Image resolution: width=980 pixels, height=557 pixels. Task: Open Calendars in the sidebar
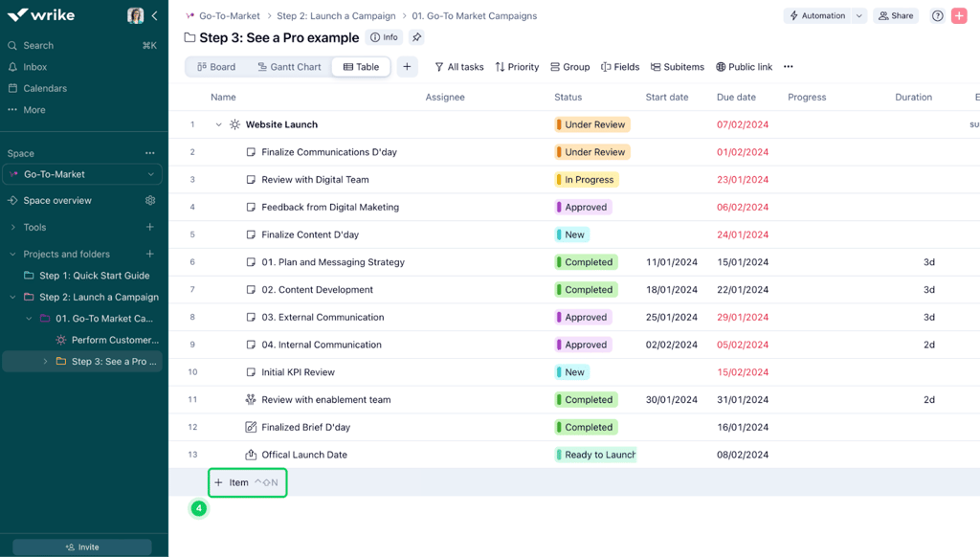44,87
